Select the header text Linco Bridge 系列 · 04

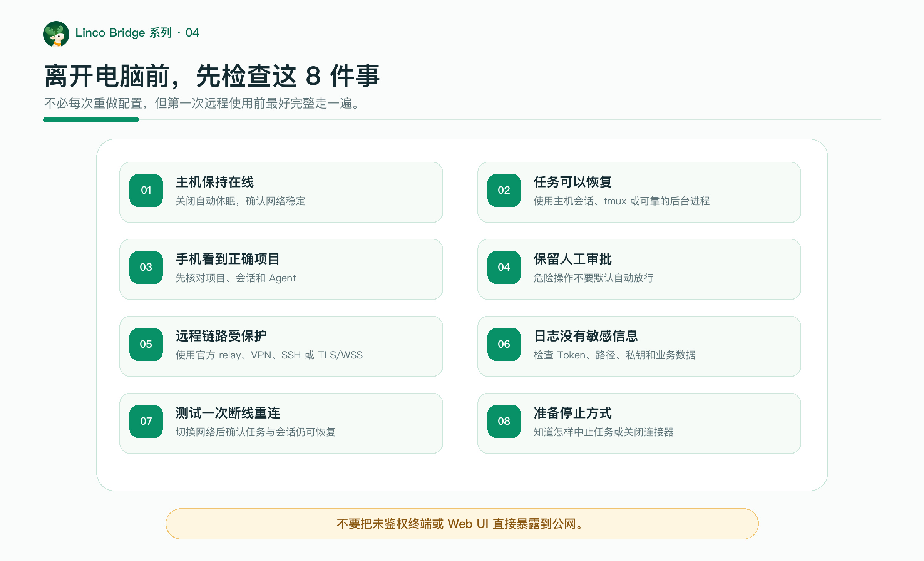point(137,33)
